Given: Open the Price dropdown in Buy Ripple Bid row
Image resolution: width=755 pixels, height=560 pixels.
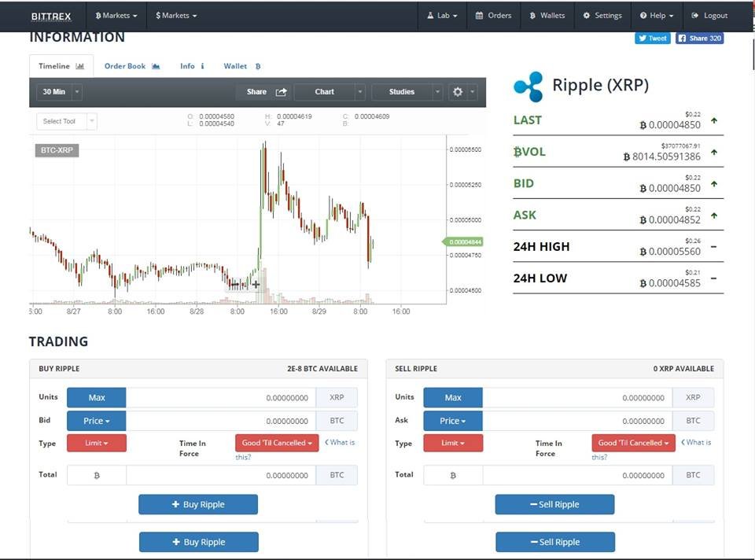Looking at the screenshot, I should coord(96,421).
